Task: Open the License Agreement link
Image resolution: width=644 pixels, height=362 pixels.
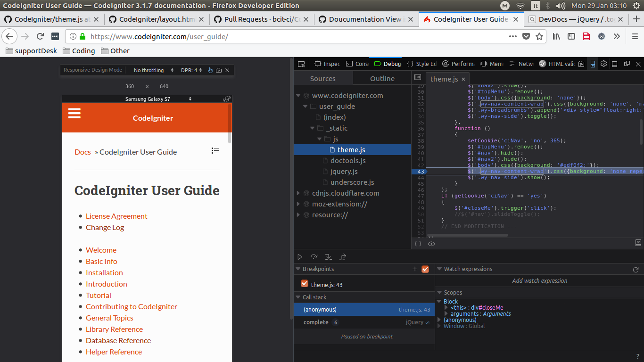Action: click(116, 216)
